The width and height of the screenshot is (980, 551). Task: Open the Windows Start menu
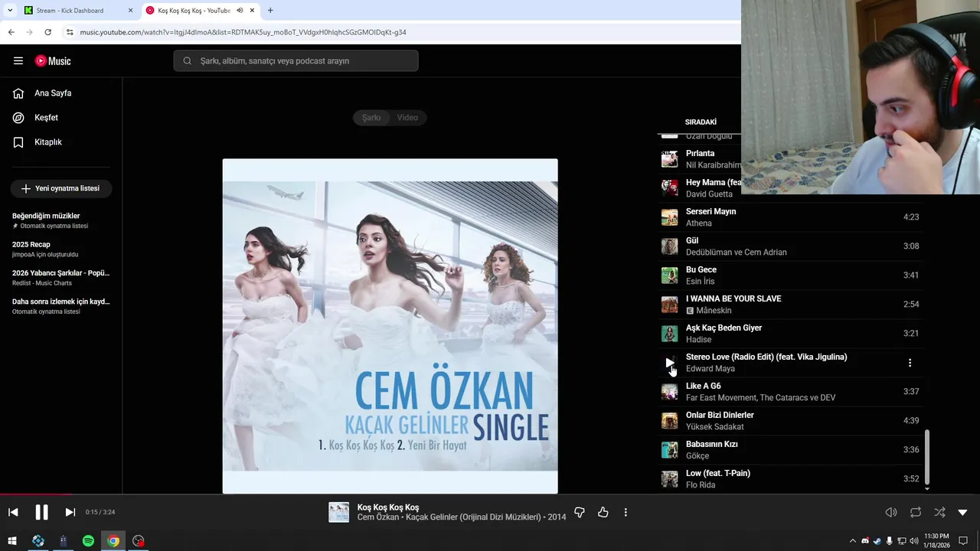(12, 541)
